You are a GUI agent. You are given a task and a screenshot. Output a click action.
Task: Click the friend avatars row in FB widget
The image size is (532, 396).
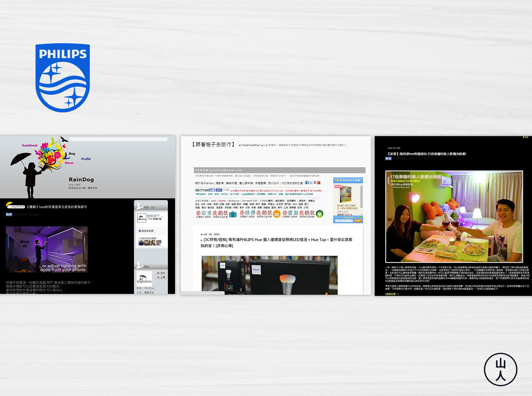[x=150, y=243]
